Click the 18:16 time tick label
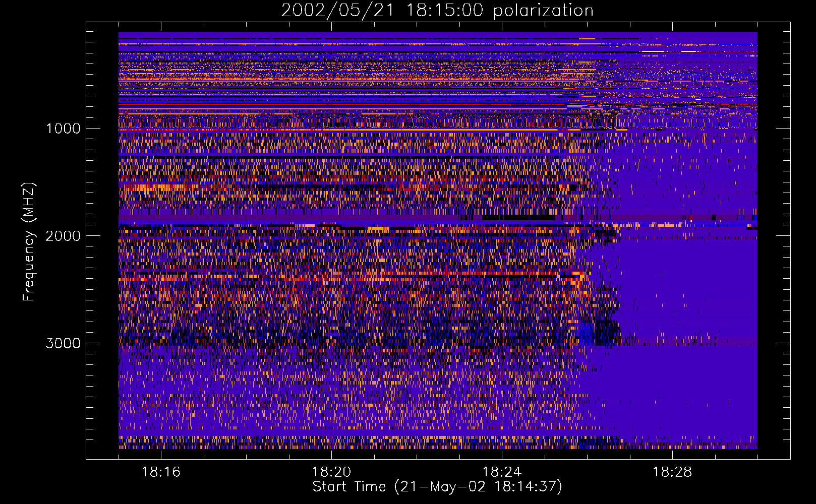This screenshot has width=816, height=504. pos(161,472)
